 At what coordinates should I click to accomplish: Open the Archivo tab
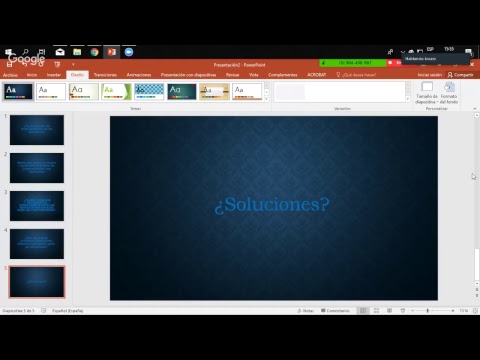click(10, 75)
